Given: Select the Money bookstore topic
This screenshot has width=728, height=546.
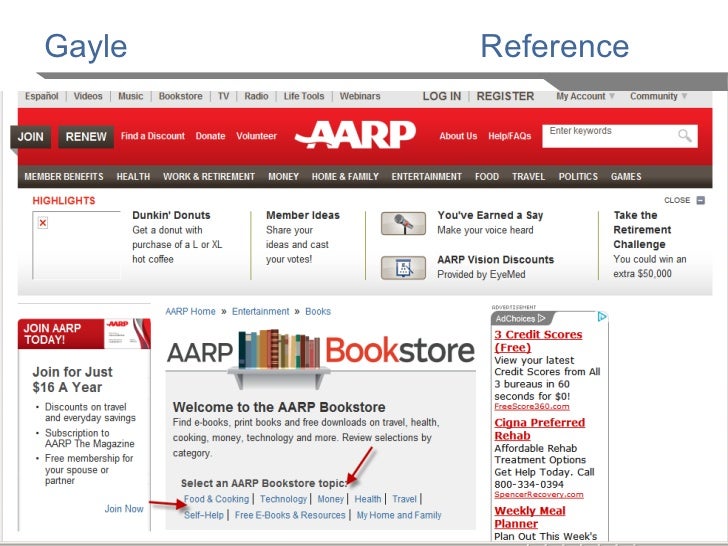Looking at the screenshot, I should click(331, 499).
